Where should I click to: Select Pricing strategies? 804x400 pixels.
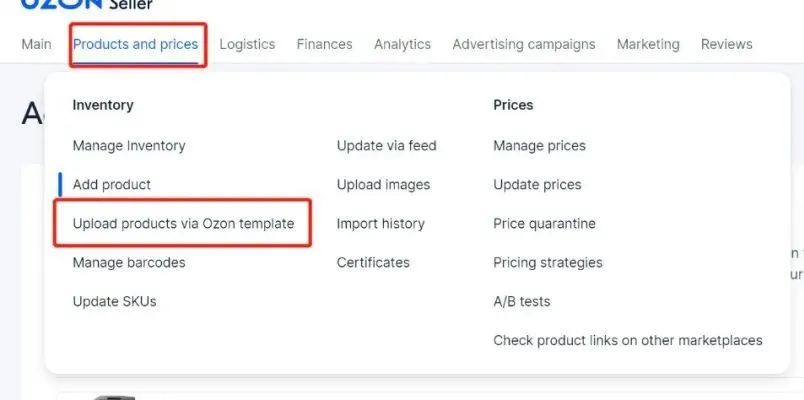click(x=547, y=263)
